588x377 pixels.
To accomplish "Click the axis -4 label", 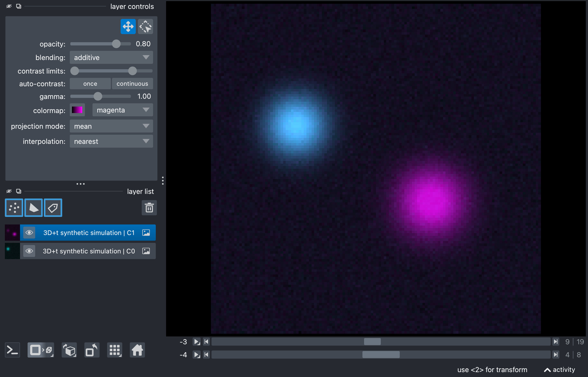I will (183, 355).
